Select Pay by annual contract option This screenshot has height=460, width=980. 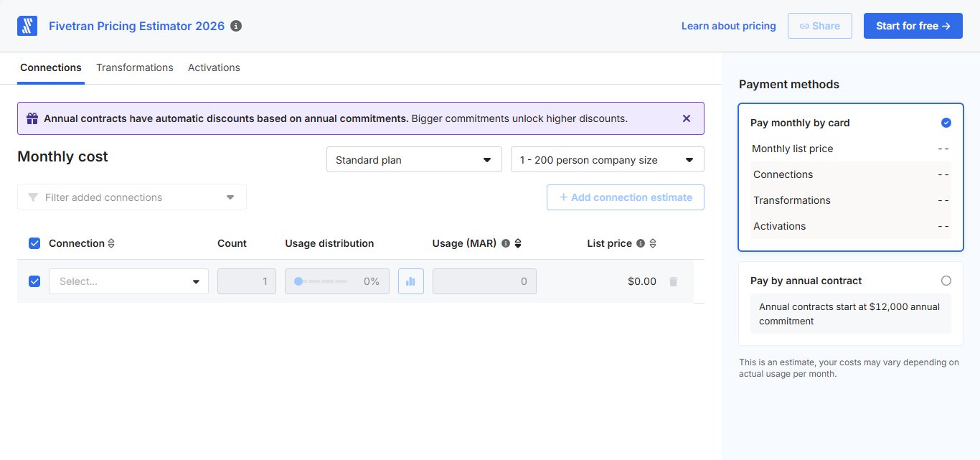[x=946, y=281]
